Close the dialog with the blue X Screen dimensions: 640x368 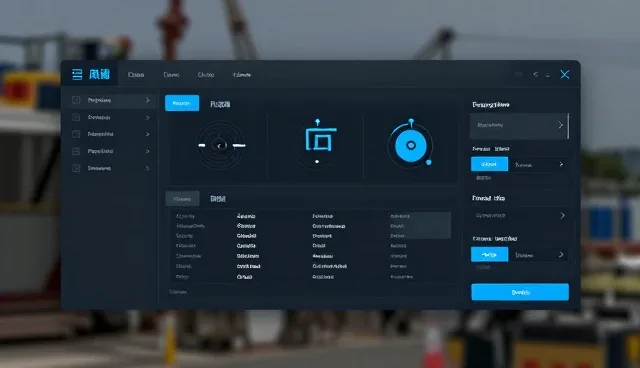[565, 74]
